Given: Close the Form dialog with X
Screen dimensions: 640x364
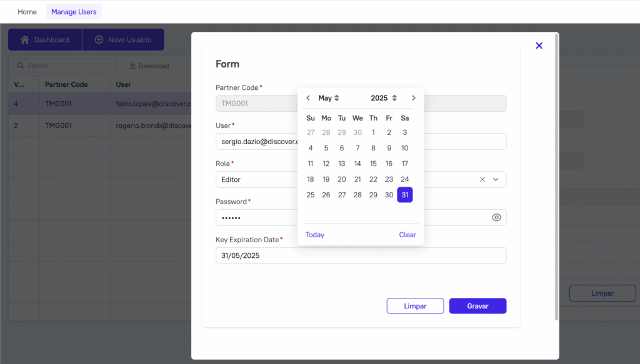Looking at the screenshot, I should pyautogui.click(x=539, y=46).
